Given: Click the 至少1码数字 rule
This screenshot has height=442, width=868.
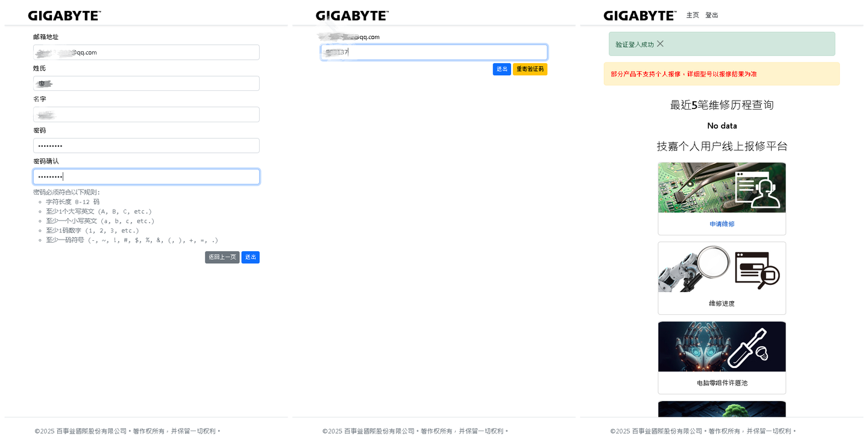Looking at the screenshot, I should [x=93, y=231].
